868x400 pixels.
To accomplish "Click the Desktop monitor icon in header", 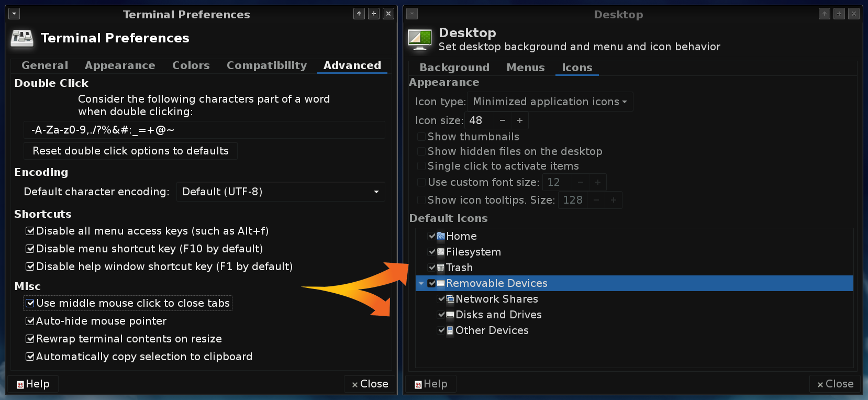I will pos(420,39).
